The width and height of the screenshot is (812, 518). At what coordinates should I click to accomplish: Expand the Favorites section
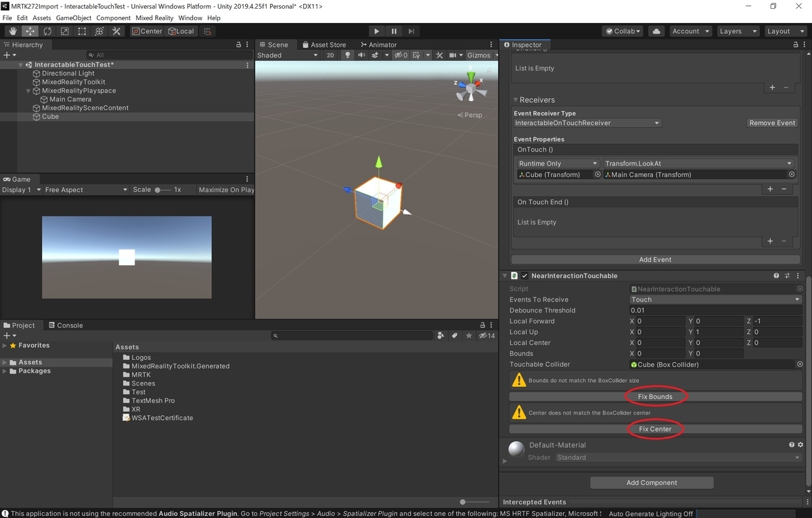point(5,346)
